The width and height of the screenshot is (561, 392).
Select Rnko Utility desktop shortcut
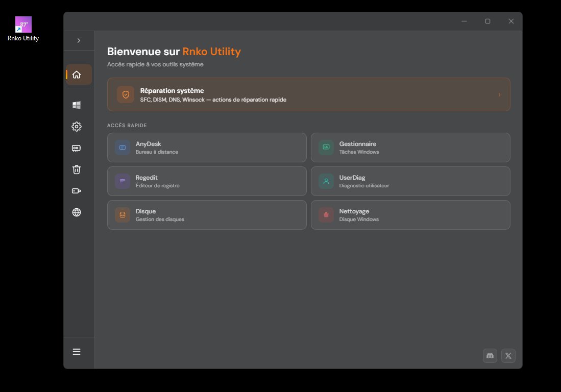(x=23, y=29)
